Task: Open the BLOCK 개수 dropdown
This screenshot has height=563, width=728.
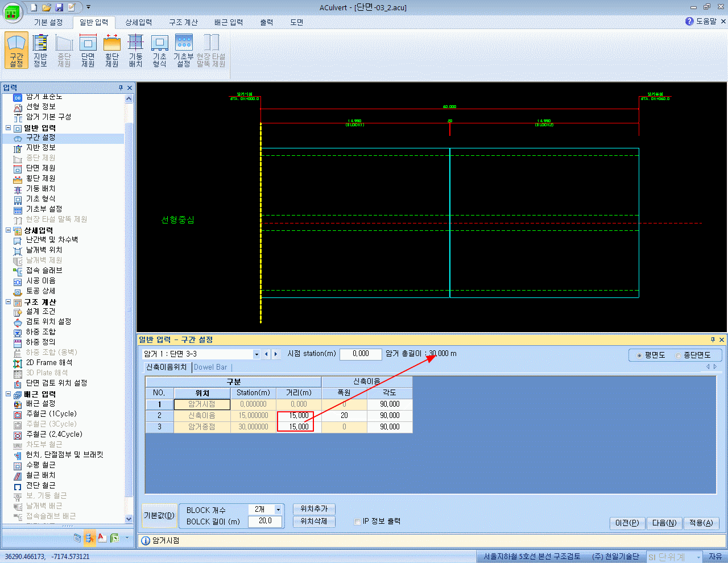Action: (278, 510)
